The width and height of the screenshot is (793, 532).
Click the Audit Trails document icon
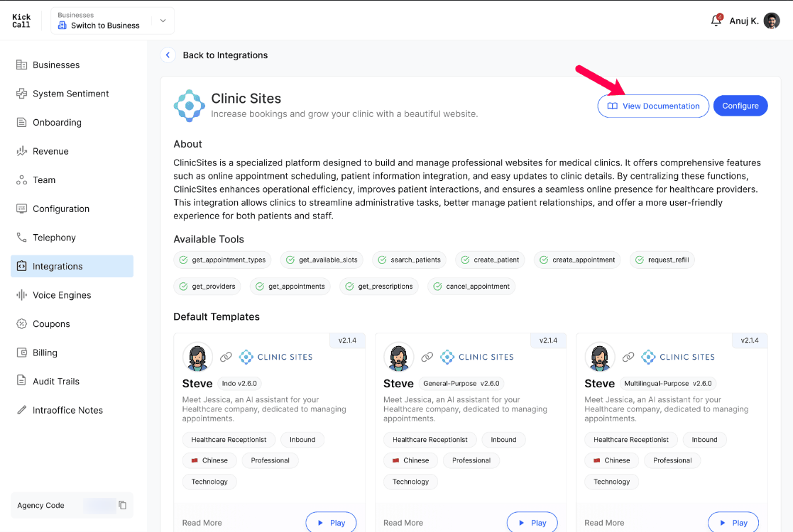21,381
